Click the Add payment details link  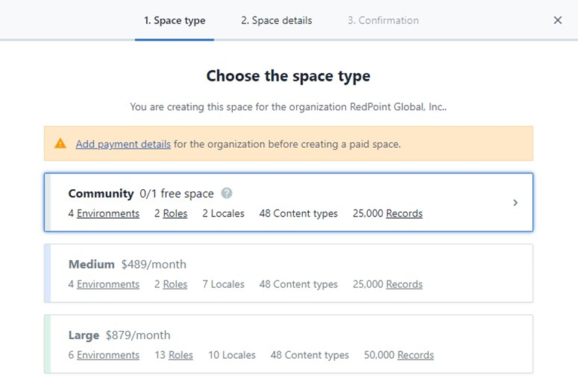tap(123, 144)
